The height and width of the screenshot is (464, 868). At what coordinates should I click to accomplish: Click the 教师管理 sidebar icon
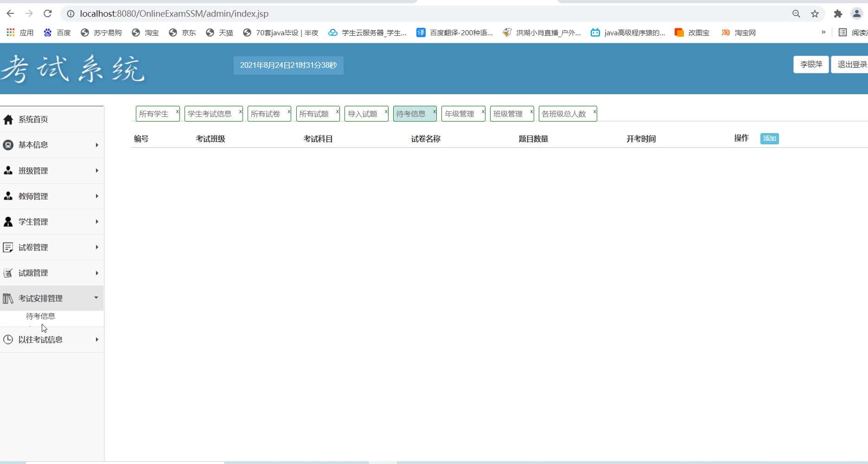[8, 196]
